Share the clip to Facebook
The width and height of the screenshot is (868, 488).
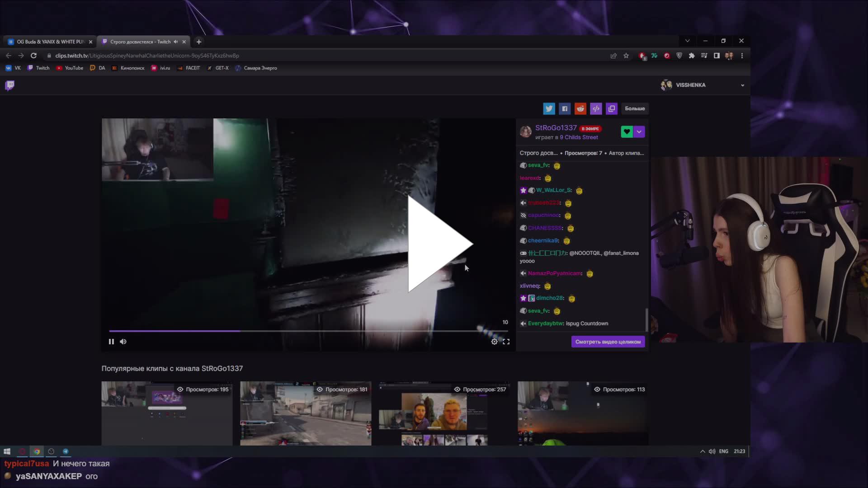[x=564, y=108]
